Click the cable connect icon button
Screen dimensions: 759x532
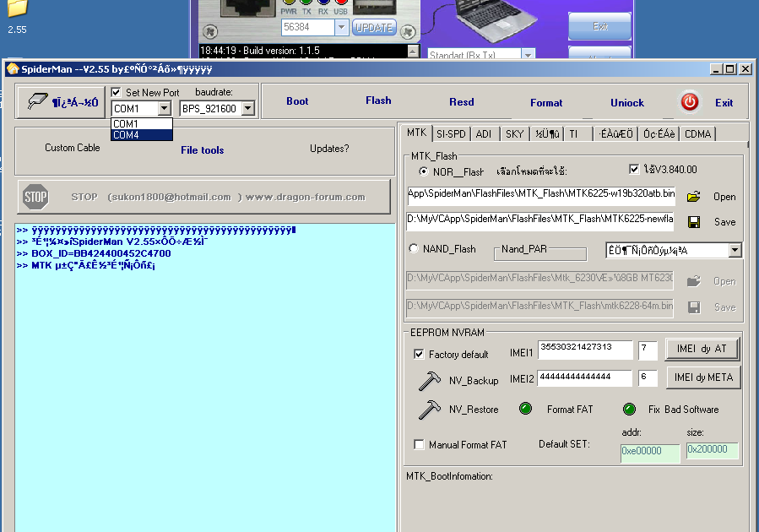pyautogui.click(x=61, y=101)
